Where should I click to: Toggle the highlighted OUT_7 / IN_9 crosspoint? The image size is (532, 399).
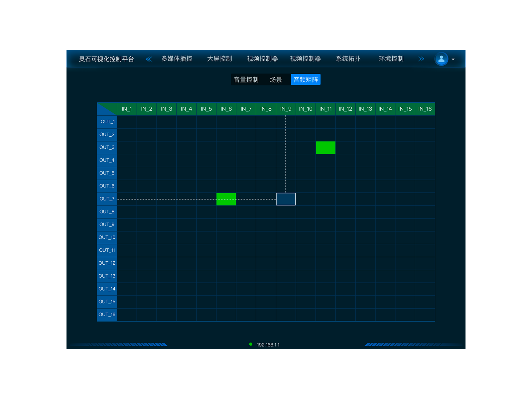pos(286,199)
